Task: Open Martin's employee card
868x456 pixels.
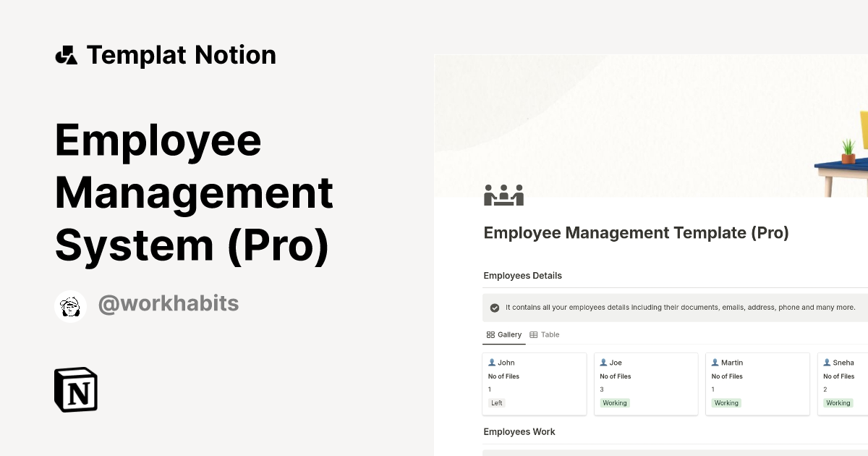Action: (x=757, y=384)
